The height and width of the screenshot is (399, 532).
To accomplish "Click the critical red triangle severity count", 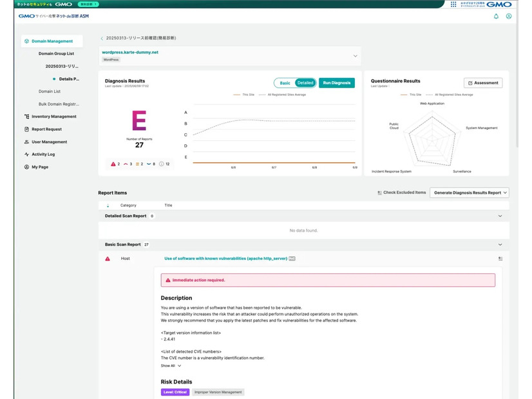I will click(115, 164).
